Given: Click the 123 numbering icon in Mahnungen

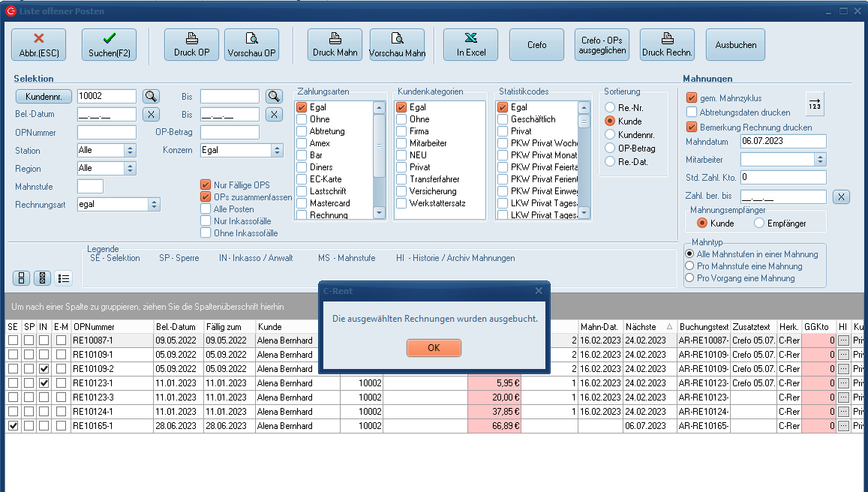Looking at the screenshot, I should tap(815, 103).
